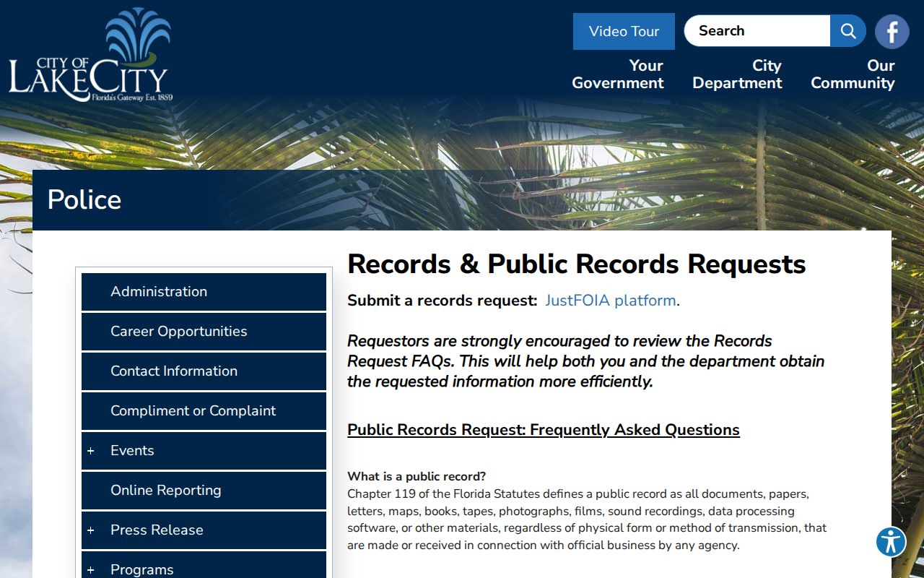Open the accessibility options icon
Screen dimensions: 924x578
pos(891,541)
